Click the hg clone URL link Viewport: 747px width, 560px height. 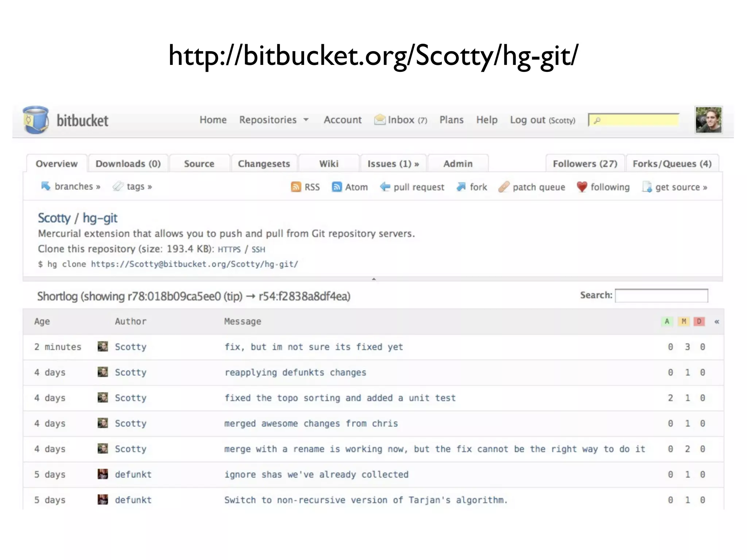click(x=194, y=264)
